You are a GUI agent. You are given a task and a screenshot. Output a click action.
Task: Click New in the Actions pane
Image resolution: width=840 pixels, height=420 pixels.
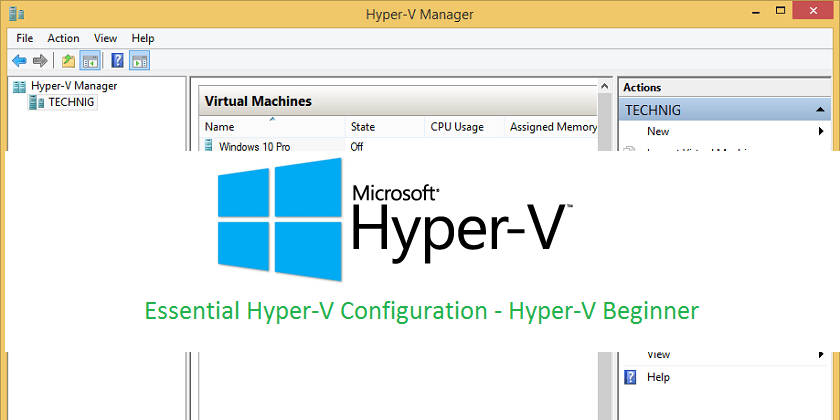tap(658, 131)
